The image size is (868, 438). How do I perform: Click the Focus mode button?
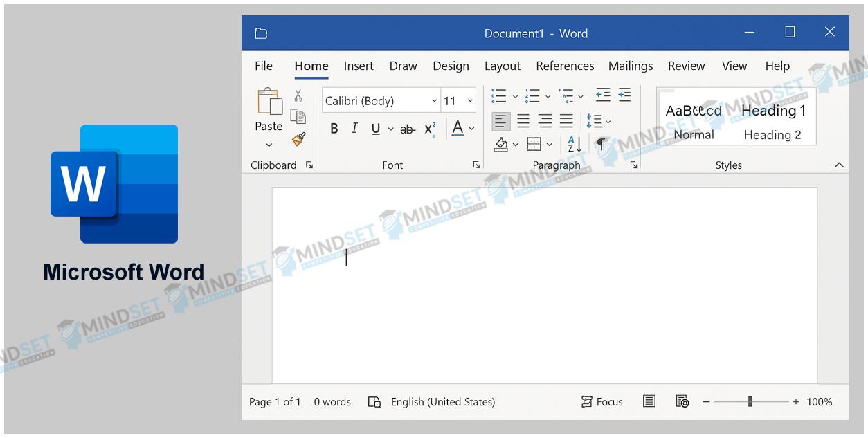(602, 402)
